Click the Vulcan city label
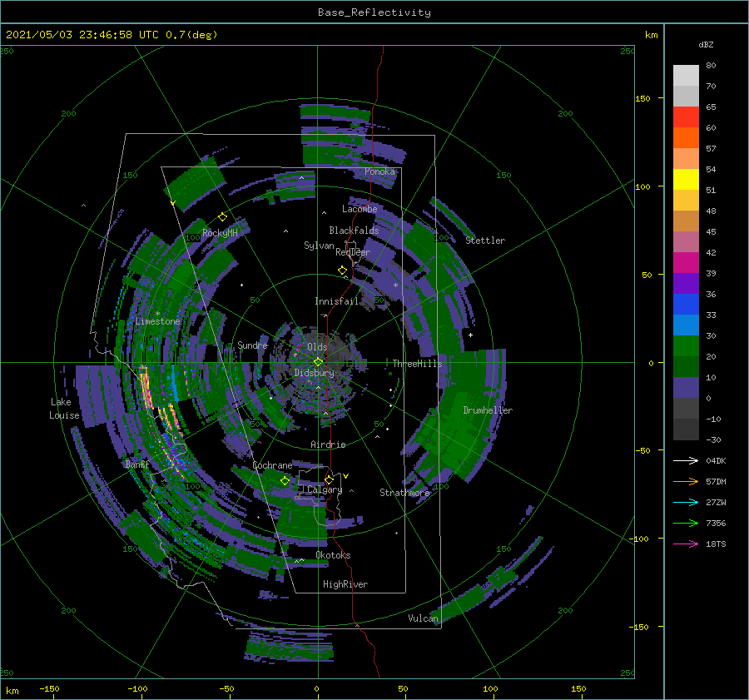Image resolution: width=749 pixels, height=700 pixels. click(x=424, y=618)
